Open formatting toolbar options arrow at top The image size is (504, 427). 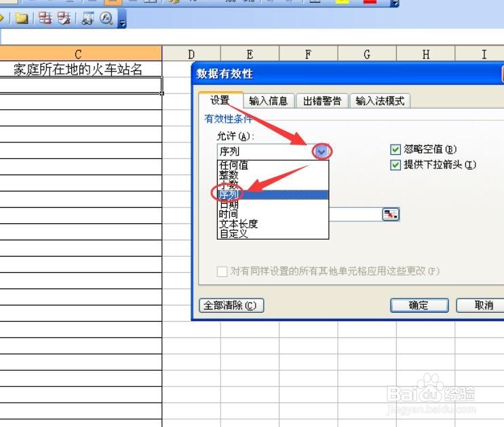pos(395,3)
